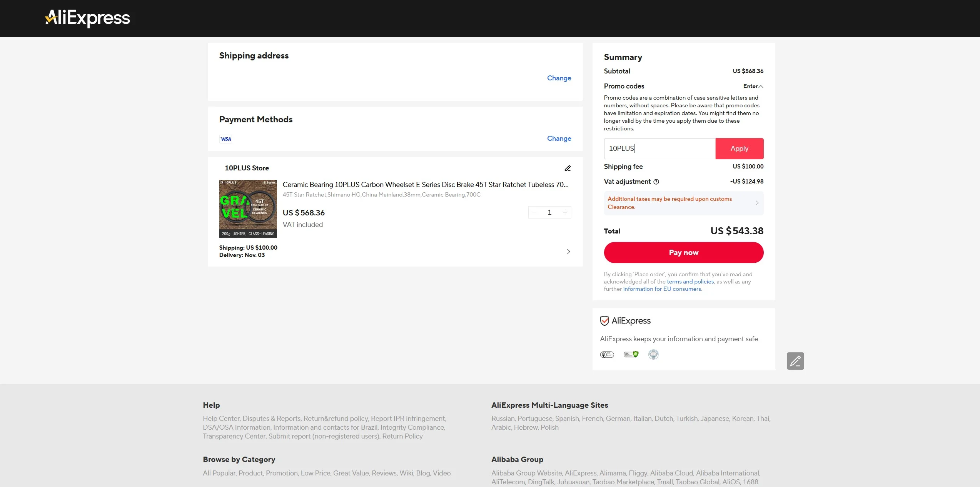Screen dimensions: 980x487
Task: Open Help Center footer link
Action: 221,419
